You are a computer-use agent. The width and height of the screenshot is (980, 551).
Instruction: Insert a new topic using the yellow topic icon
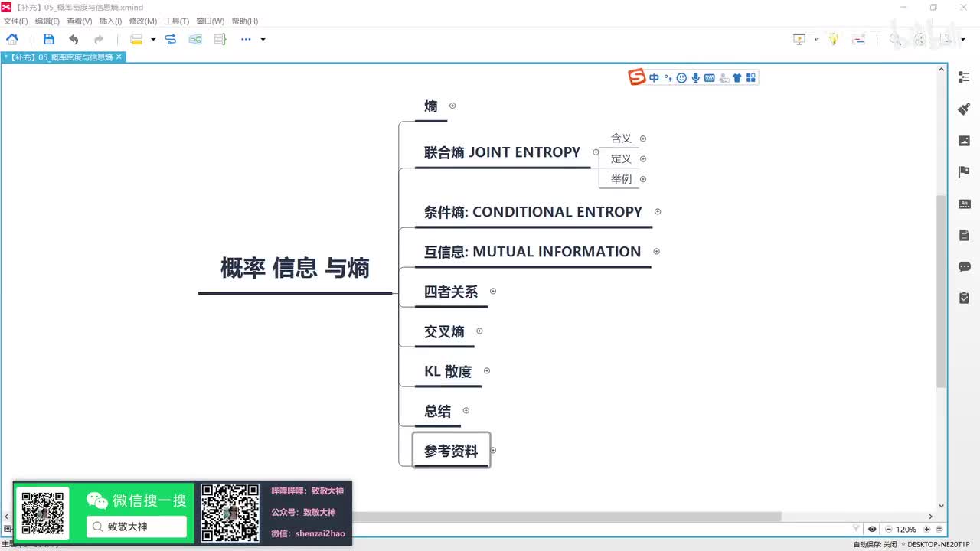(136, 39)
